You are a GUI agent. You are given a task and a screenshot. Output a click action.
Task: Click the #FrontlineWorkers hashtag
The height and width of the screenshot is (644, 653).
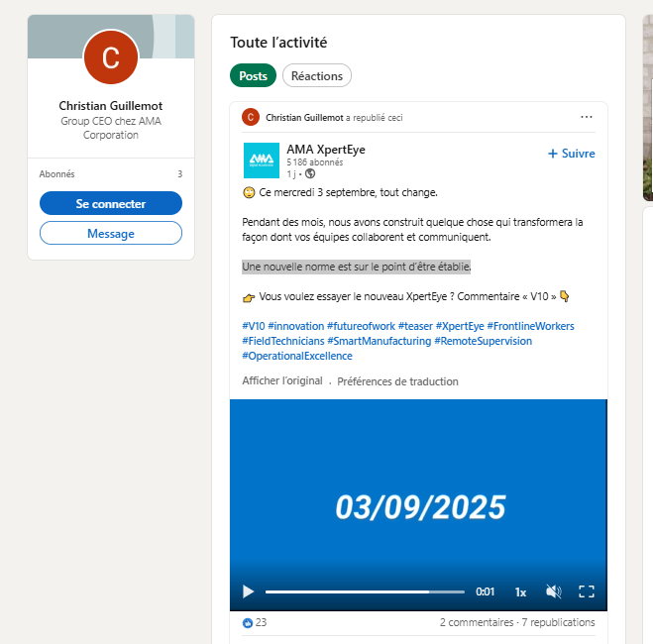tap(530, 326)
